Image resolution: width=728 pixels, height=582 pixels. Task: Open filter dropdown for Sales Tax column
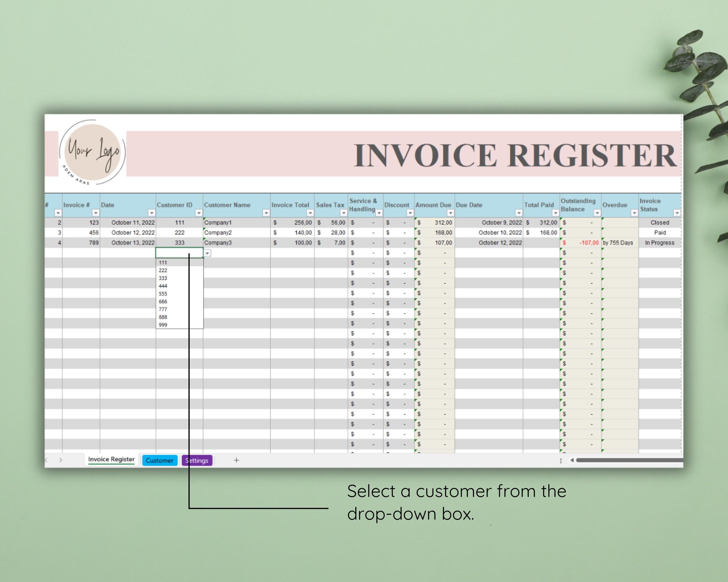click(x=343, y=213)
